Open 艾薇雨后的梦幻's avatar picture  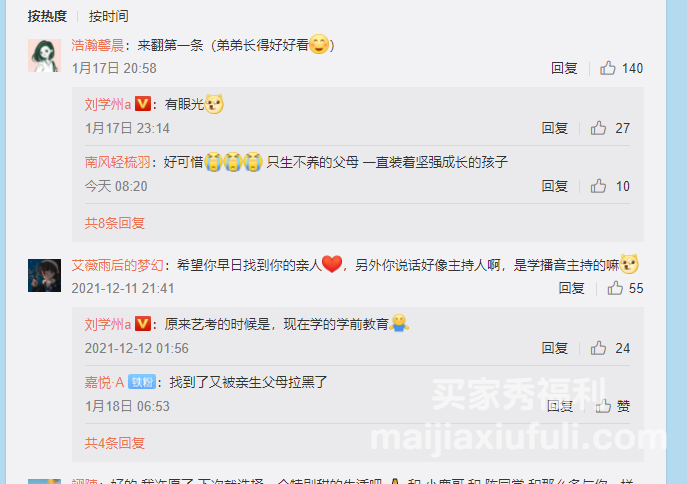(44, 276)
